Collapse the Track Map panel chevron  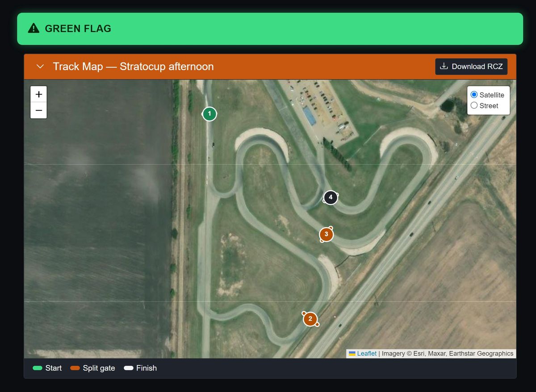tap(40, 67)
